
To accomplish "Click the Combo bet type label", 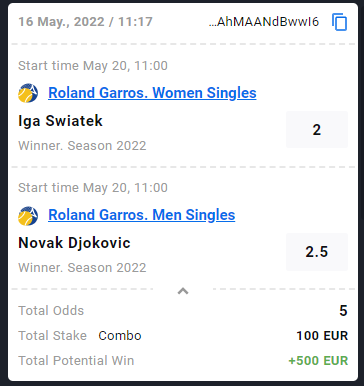I will (120, 336).
